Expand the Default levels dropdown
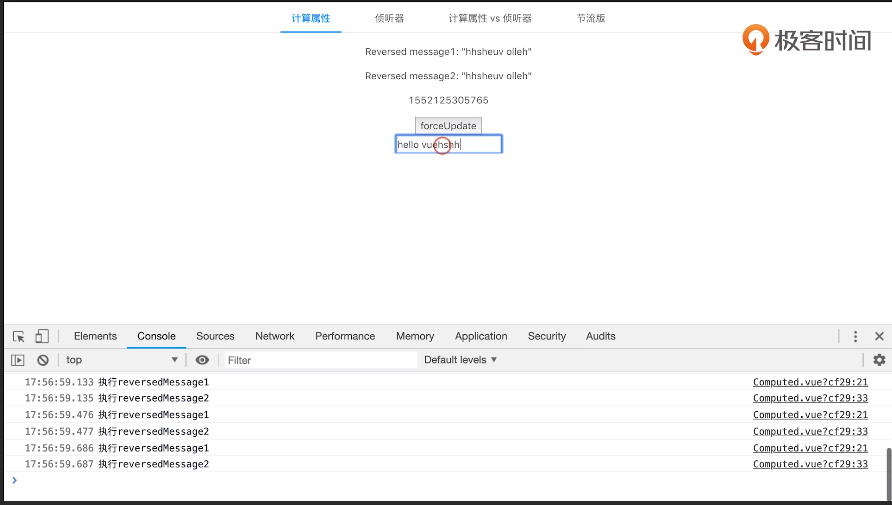The image size is (892, 505). tap(460, 360)
